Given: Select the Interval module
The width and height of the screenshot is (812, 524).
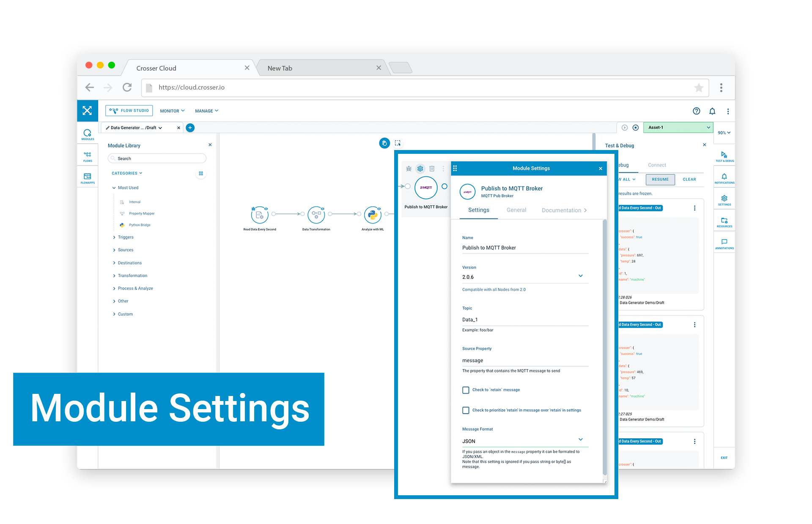Looking at the screenshot, I should 131,202.
